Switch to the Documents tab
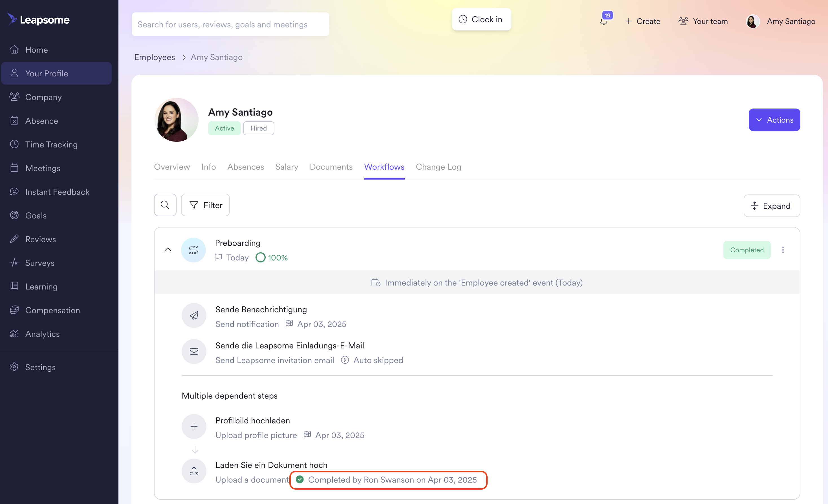828x504 pixels. pyautogui.click(x=331, y=167)
